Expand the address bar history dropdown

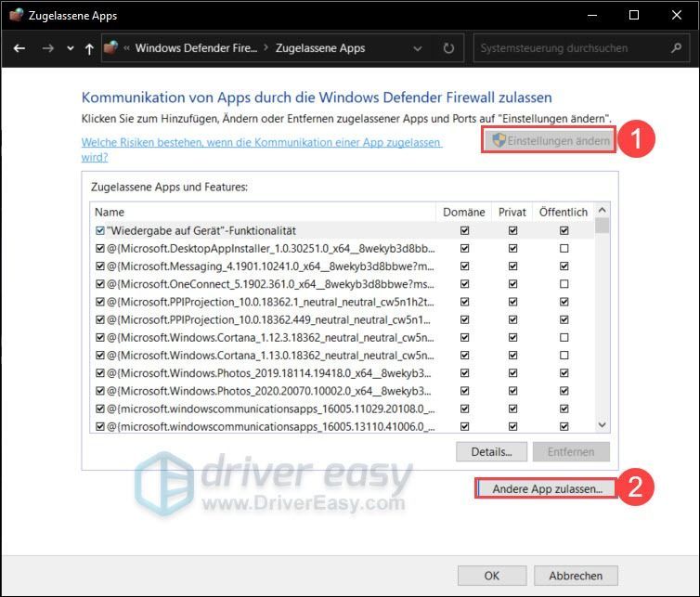click(418, 48)
